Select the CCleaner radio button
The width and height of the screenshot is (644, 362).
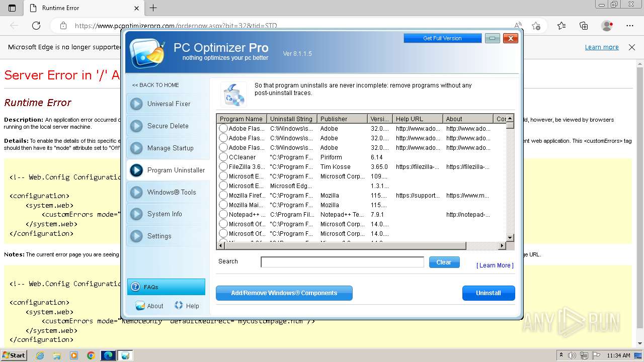(x=223, y=157)
